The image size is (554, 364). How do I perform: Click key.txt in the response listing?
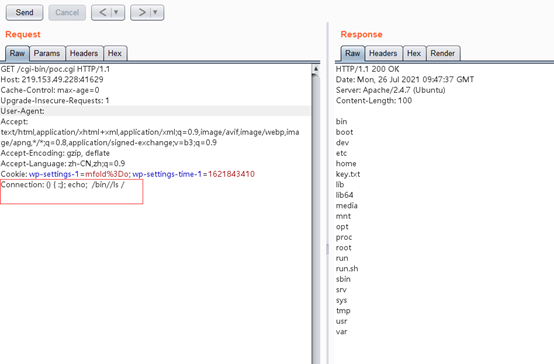[x=348, y=174]
